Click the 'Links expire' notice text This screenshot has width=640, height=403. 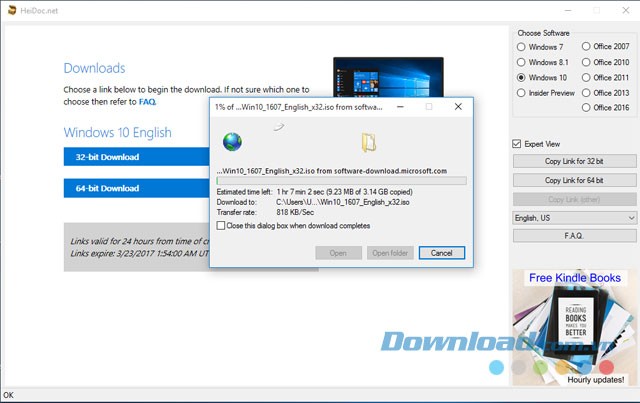pyautogui.click(x=140, y=254)
